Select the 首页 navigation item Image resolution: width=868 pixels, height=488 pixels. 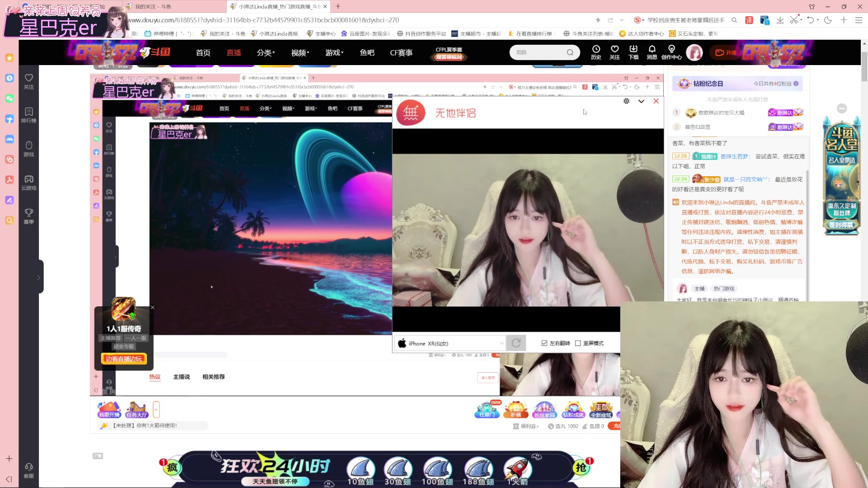coord(203,53)
